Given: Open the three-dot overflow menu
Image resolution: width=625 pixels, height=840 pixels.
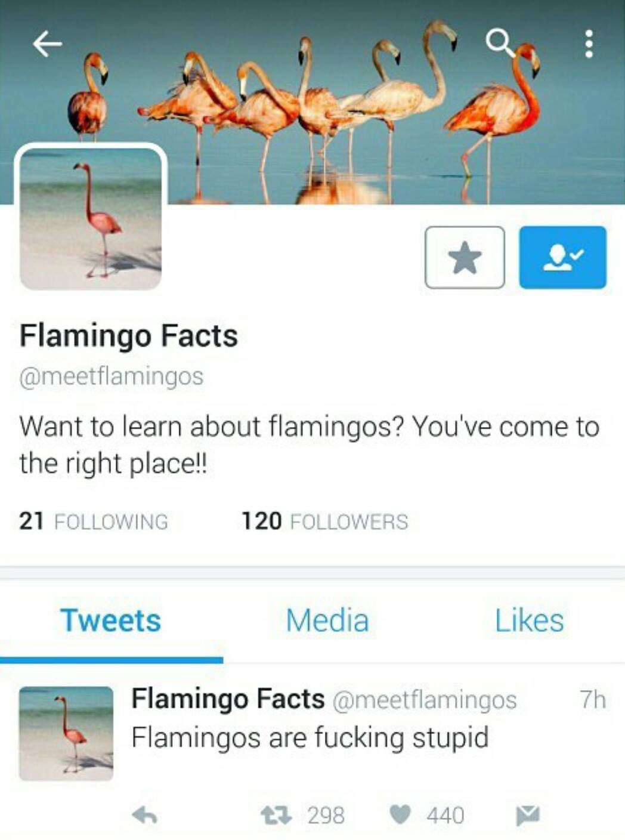Looking at the screenshot, I should [x=589, y=44].
